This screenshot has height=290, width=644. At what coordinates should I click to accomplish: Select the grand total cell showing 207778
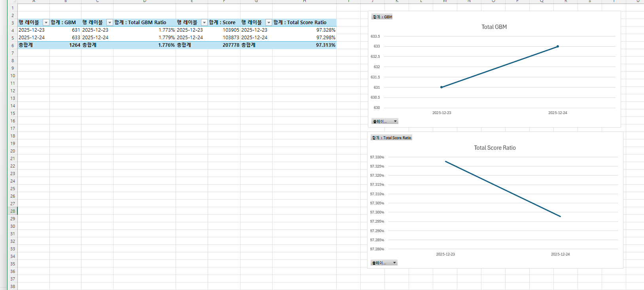[x=224, y=45]
